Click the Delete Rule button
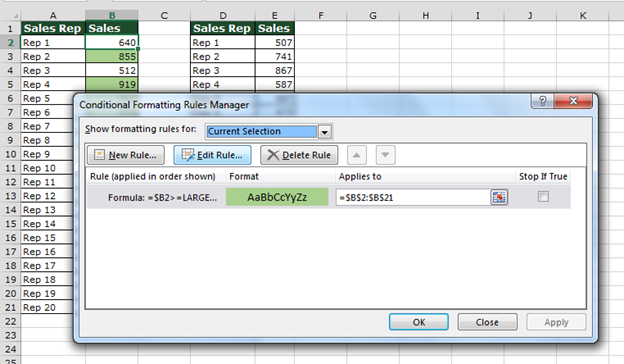The height and width of the screenshot is (364, 624). 299,155
